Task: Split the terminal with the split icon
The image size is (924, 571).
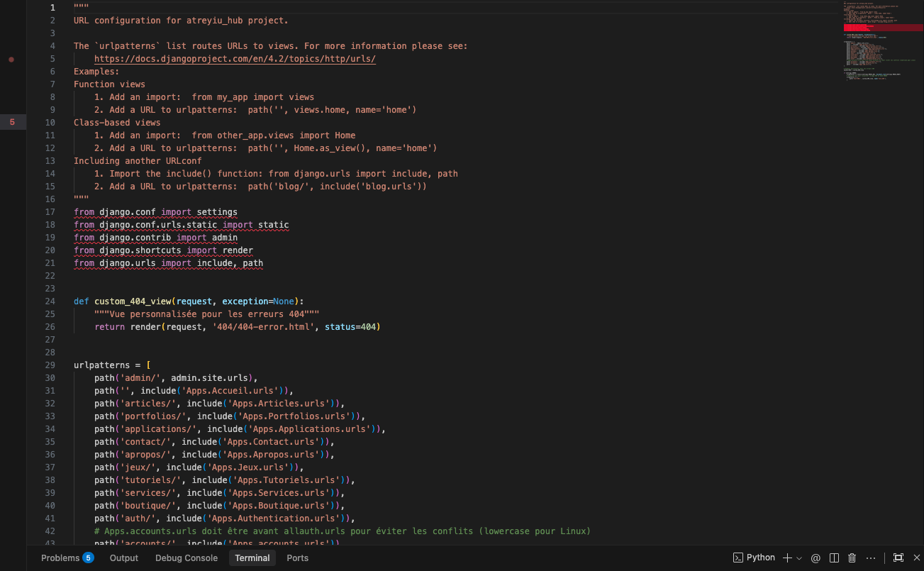Action: (x=835, y=558)
